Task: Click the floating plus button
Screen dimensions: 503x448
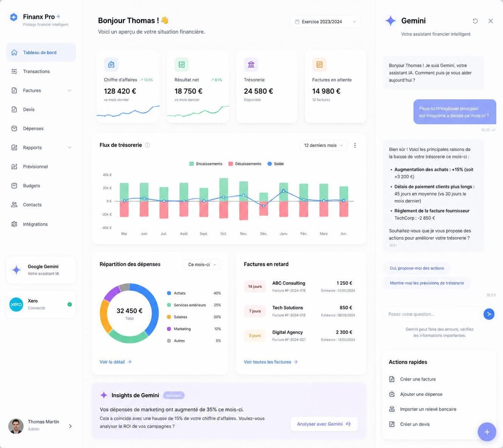Action: tap(487, 432)
